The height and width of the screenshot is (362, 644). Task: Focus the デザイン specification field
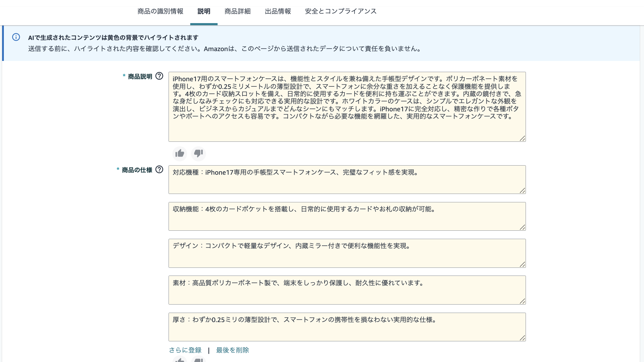pyautogui.click(x=347, y=253)
